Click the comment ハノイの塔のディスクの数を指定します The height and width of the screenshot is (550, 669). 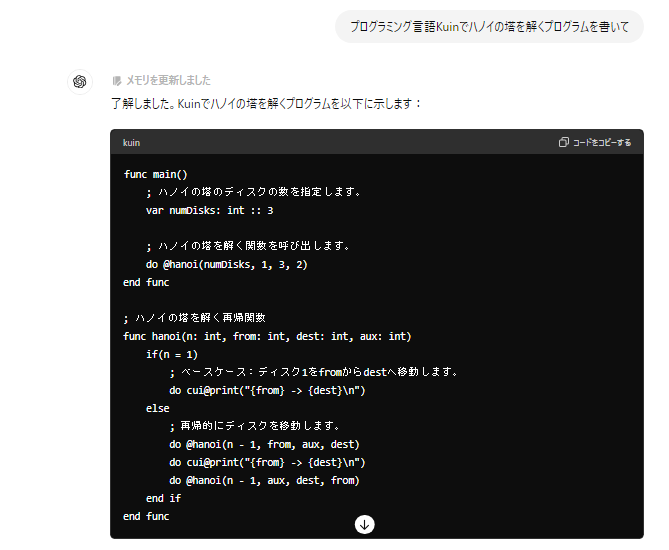click(253, 192)
